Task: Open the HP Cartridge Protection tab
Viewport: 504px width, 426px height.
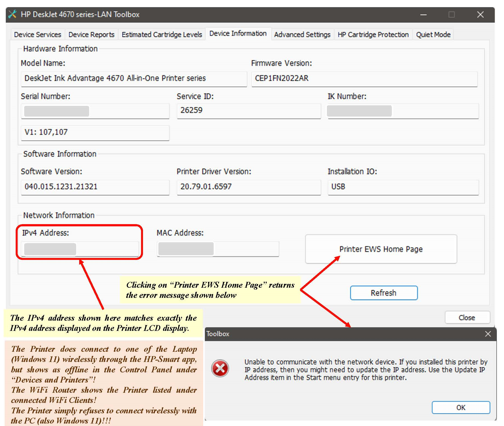Action: (373, 35)
